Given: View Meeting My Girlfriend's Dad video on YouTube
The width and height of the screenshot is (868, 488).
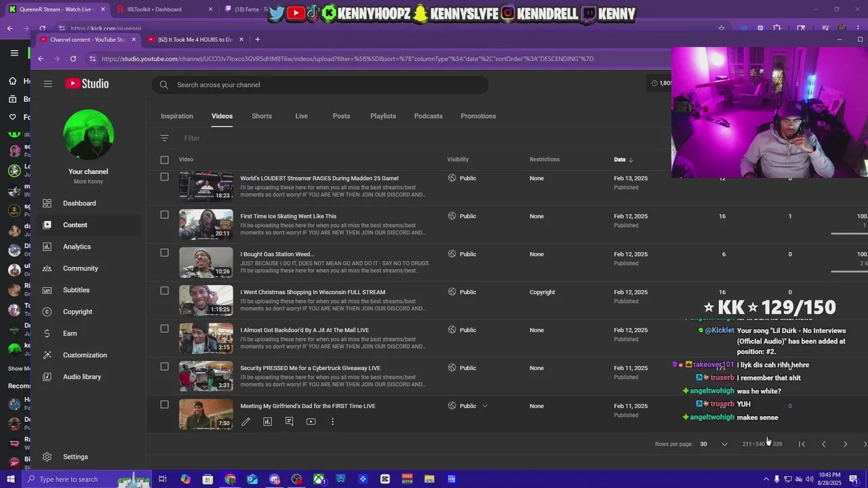Looking at the screenshot, I should click(311, 422).
